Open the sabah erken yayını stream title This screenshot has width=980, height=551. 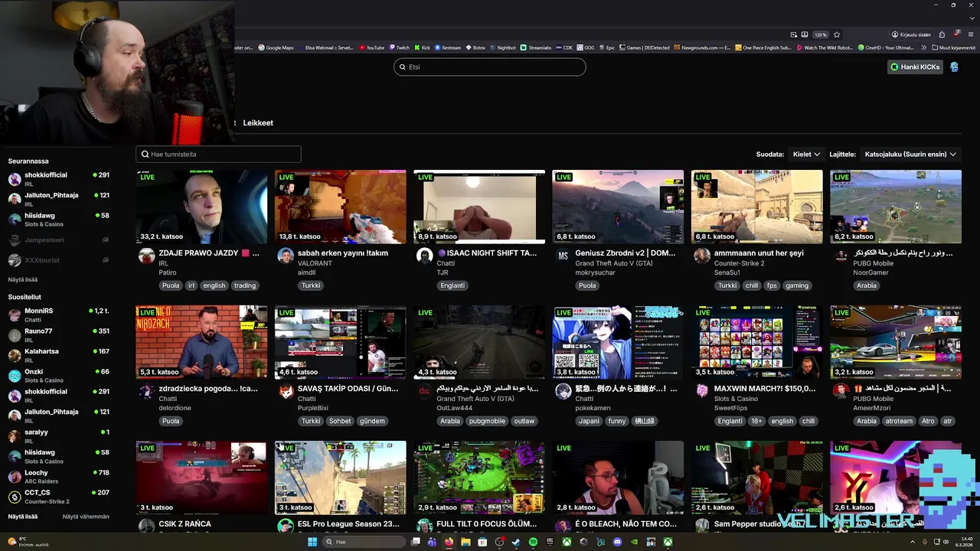[x=342, y=253]
